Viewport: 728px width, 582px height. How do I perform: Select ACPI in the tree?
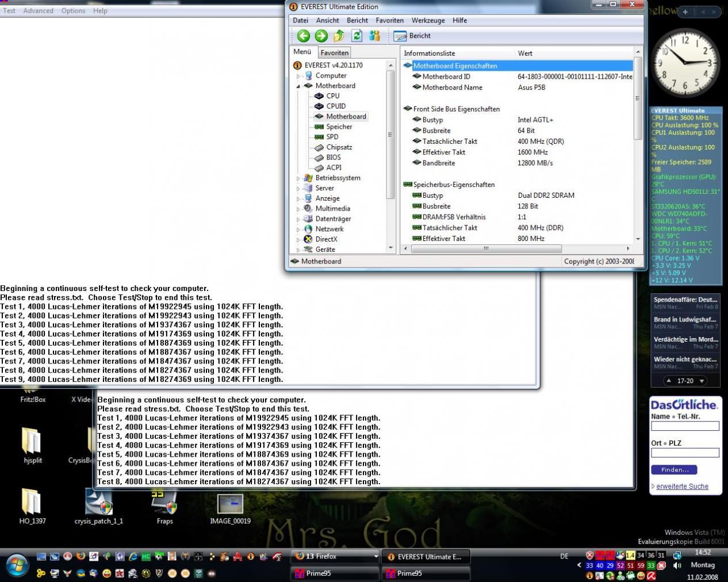334,167
